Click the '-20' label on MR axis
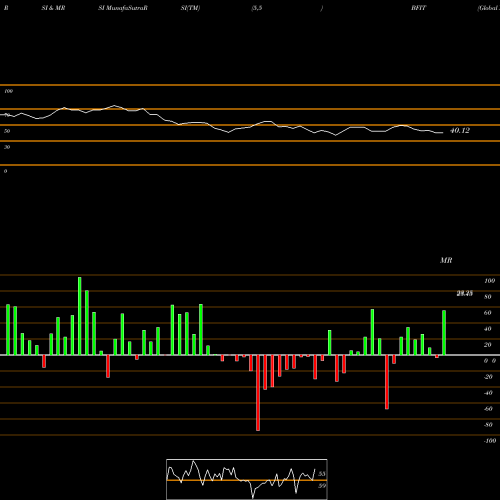The width and height of the screenshot is (500, 500). coord(488,377)
